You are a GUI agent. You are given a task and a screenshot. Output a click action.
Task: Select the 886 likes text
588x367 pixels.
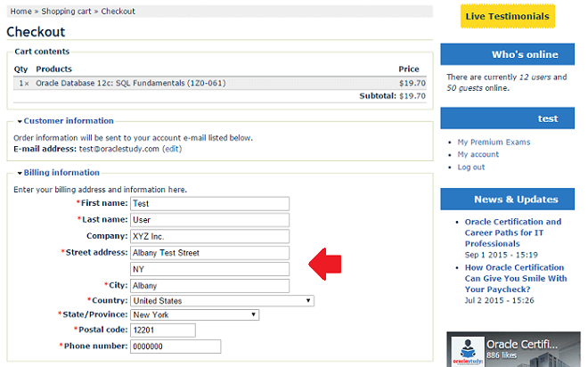[502, 355]
